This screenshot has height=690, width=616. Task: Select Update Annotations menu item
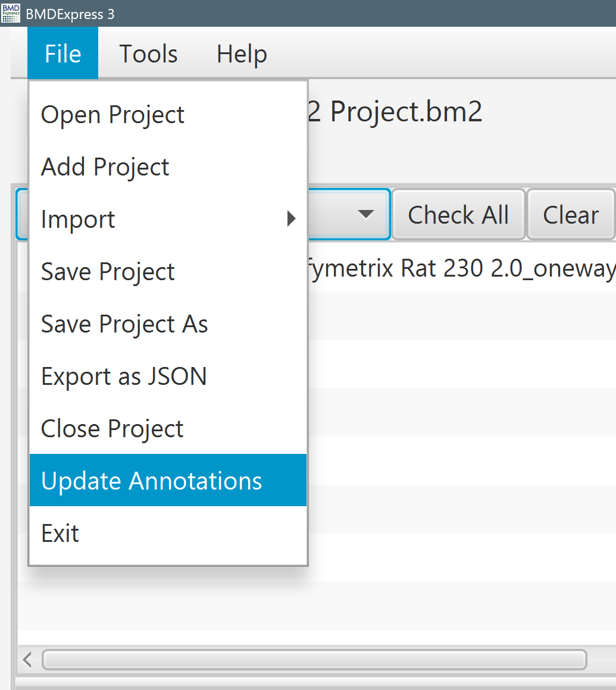(168, 481)
